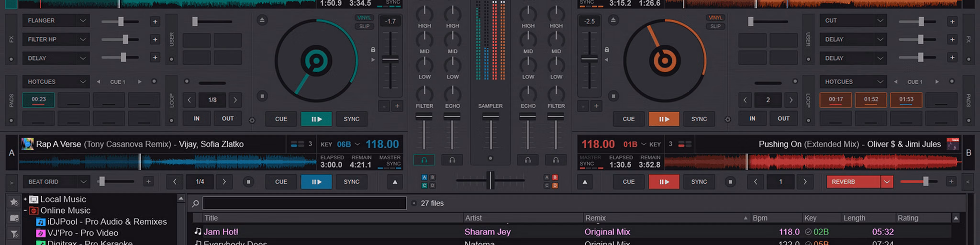Toggle play/pause on the orange deck
The height and width of the screenshot is (245, 980).
point(664,119)
